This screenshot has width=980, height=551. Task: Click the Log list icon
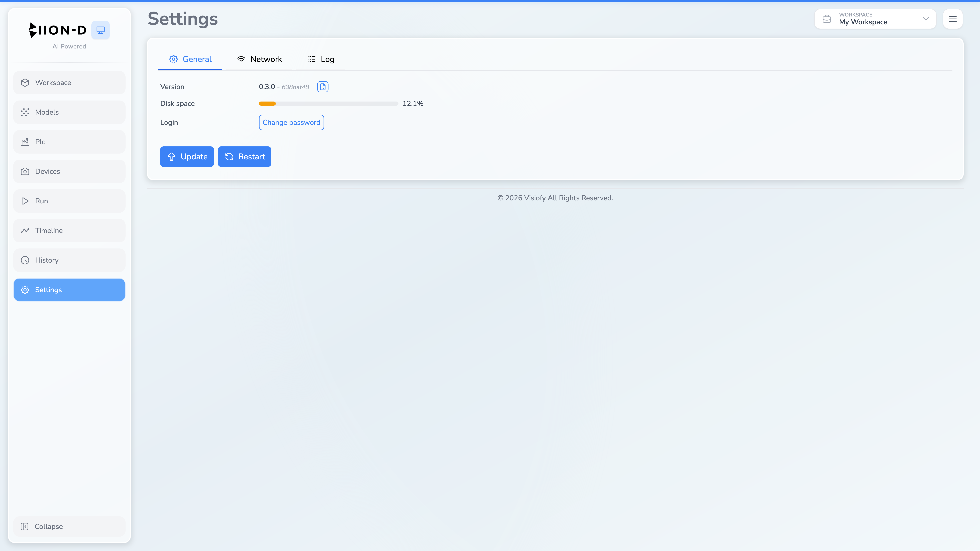click(312, 59)
